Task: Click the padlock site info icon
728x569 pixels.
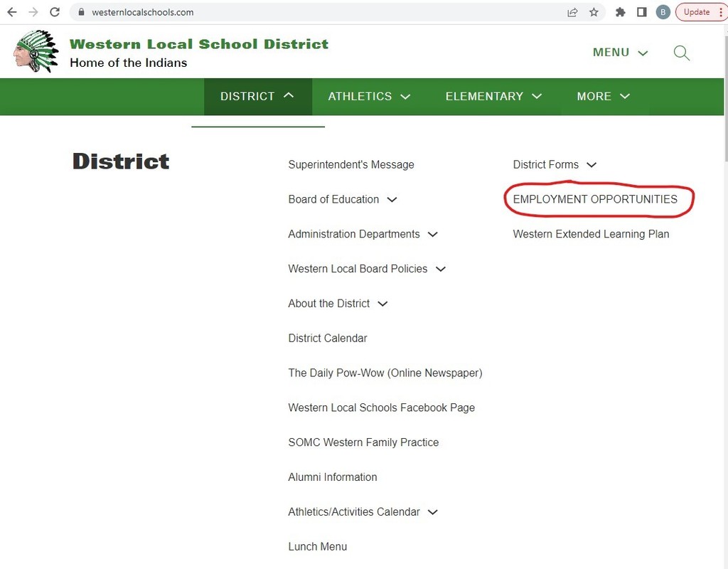Action: (x=81, y=12)
